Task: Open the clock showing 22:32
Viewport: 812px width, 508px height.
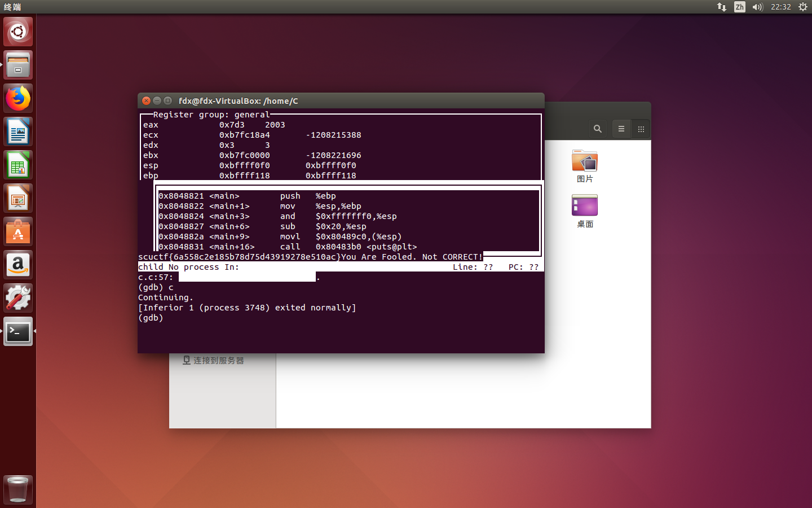Action: tap(781, 7)
